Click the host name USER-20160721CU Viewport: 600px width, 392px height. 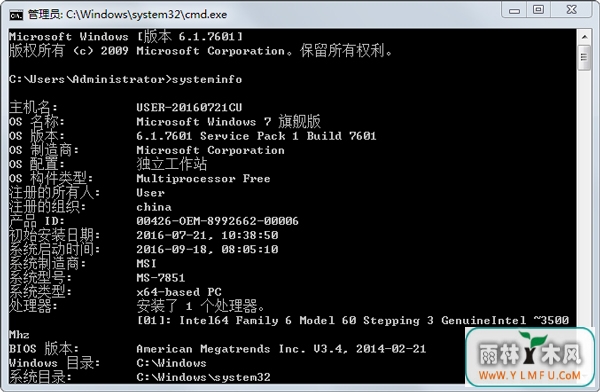click(189, 107)
